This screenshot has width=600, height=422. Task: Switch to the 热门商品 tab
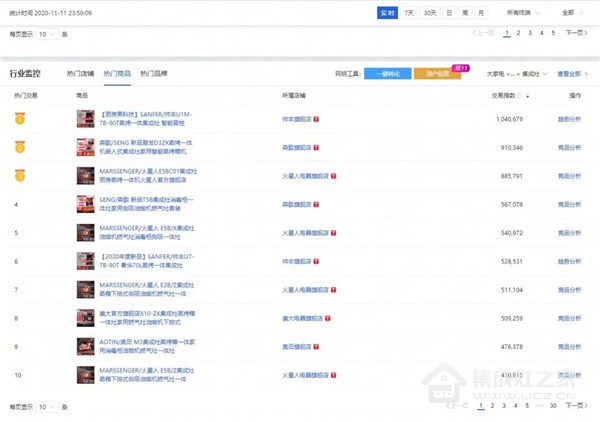pyautogui.click(x=117, y=73)
